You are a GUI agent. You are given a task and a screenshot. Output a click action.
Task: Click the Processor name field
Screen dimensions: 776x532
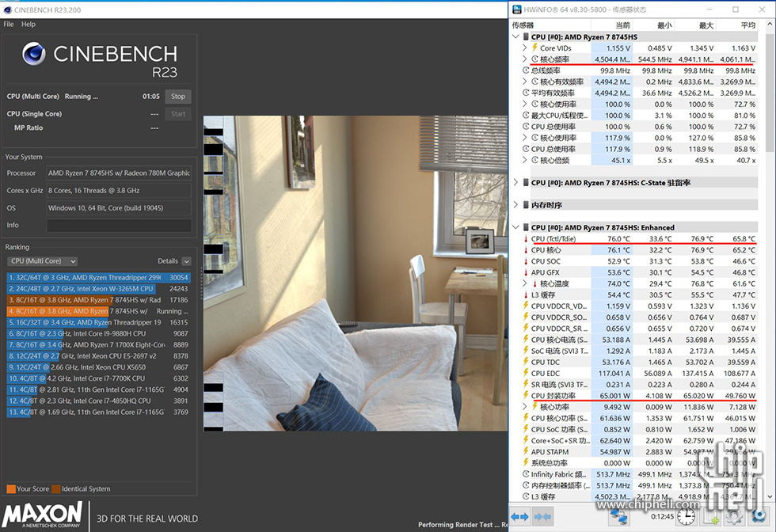click(119, 173)
